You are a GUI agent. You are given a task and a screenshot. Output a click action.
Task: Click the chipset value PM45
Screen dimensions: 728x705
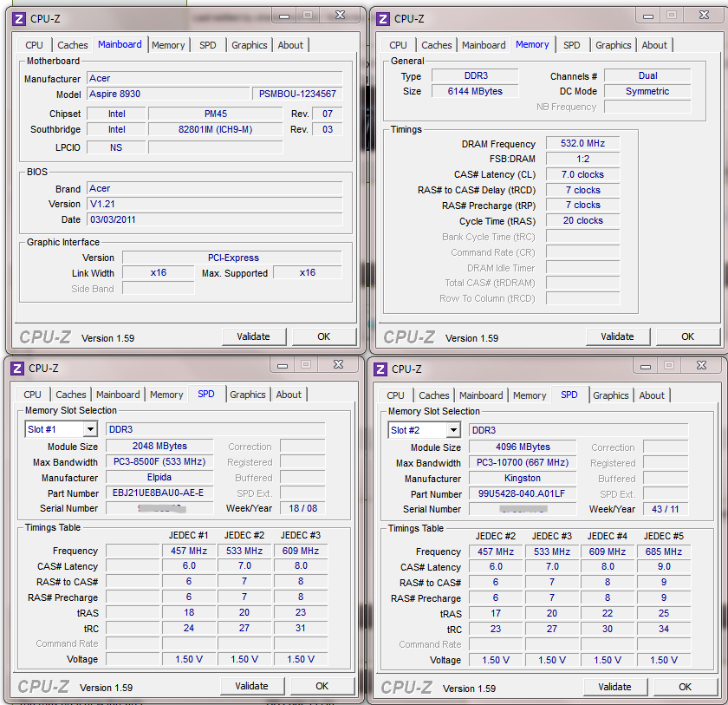tap(216, 114)
